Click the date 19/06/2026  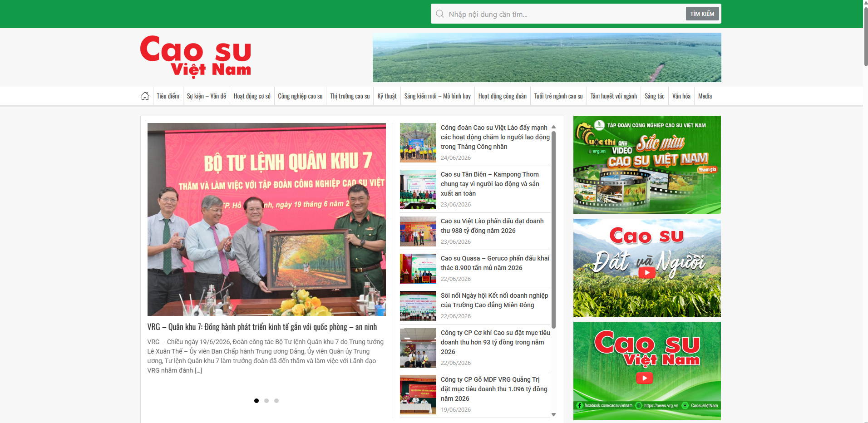pos(456,410)
